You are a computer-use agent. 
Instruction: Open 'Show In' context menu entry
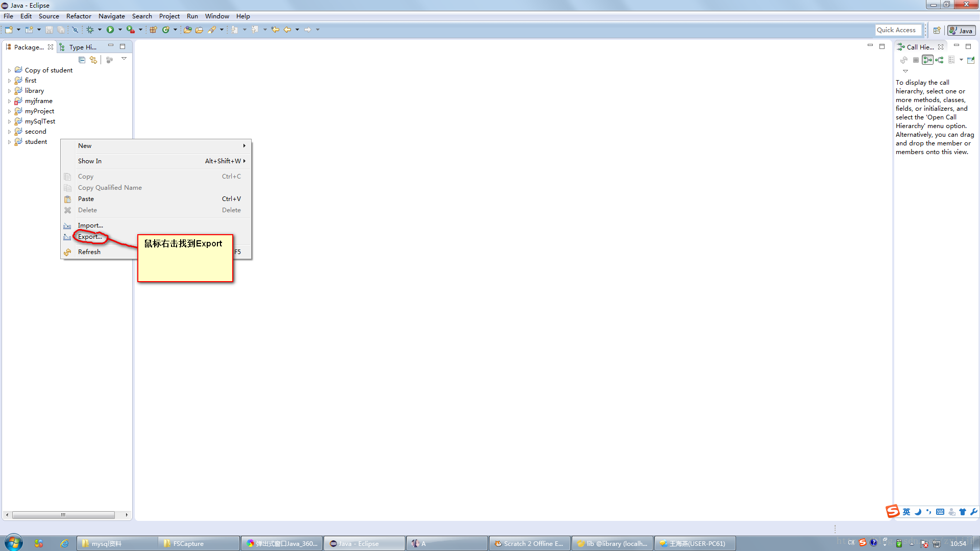156,161
